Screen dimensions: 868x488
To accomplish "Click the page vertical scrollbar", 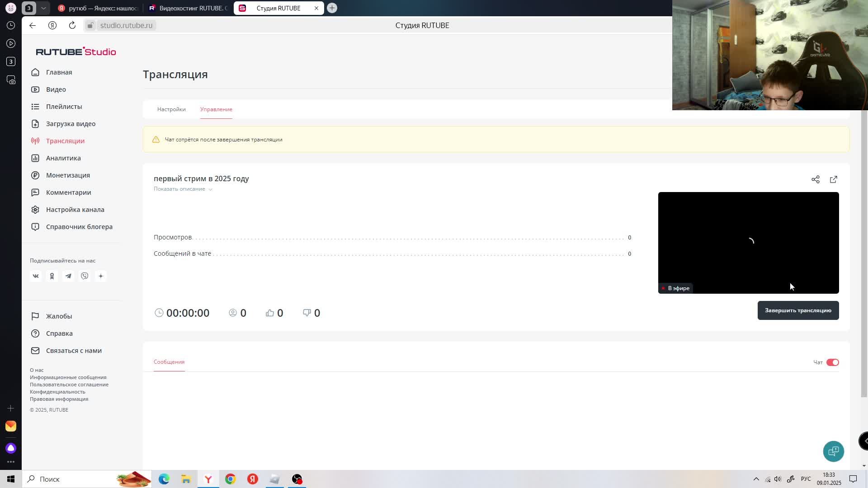I will [864, 253].
